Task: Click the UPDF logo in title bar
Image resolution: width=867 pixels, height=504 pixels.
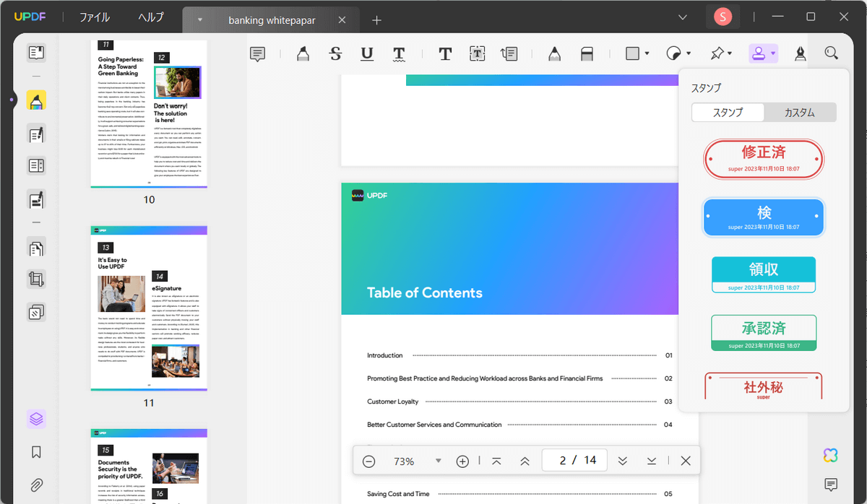Action: pyautogui.click(x=30, y=17)
